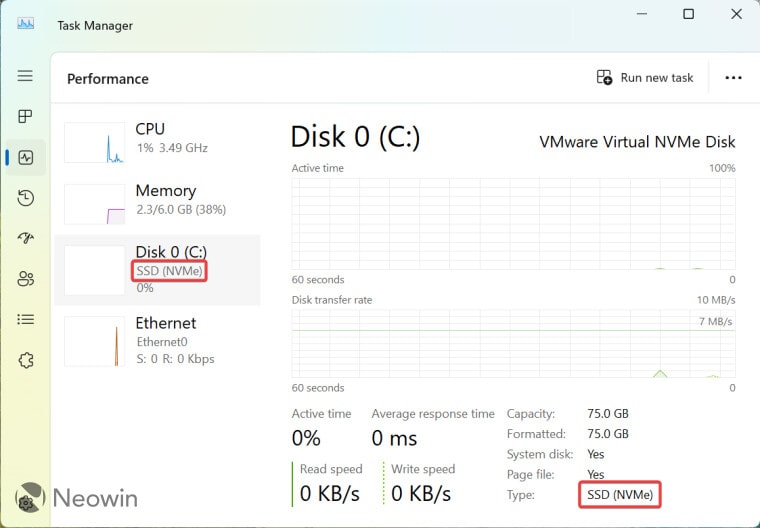Image resolution: width=760 pixels, height=528 pixels.
Task: Open the Users page icon
Action: pyautogui.click(x=25, y=279)
